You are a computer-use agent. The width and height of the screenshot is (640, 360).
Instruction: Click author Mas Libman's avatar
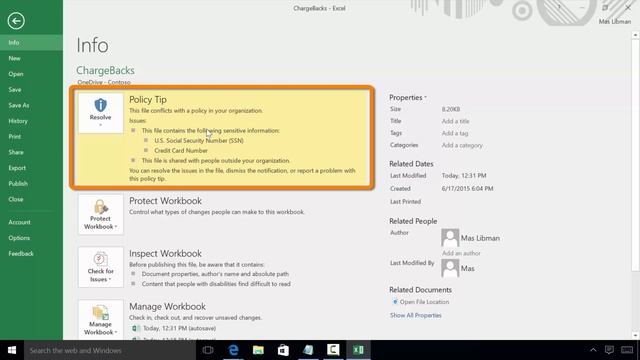tap(450, 237)
